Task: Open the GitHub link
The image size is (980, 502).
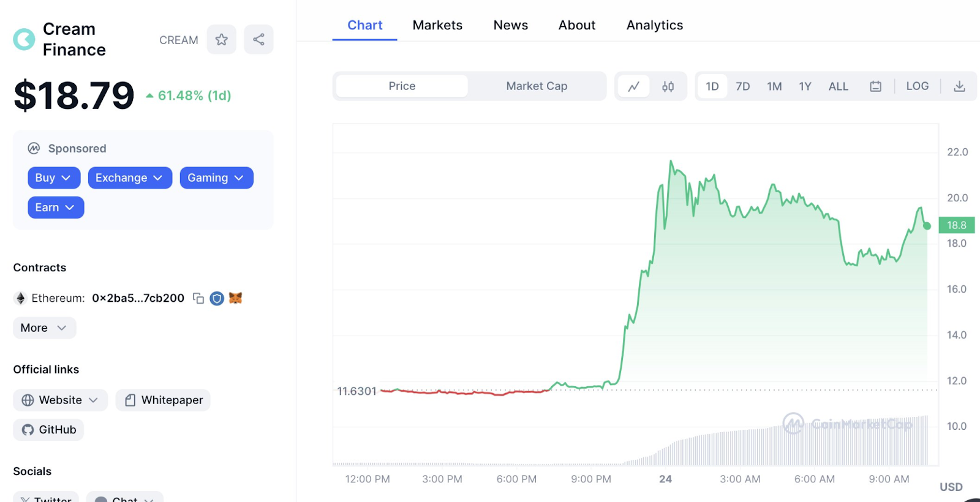Action: [49, 430]
